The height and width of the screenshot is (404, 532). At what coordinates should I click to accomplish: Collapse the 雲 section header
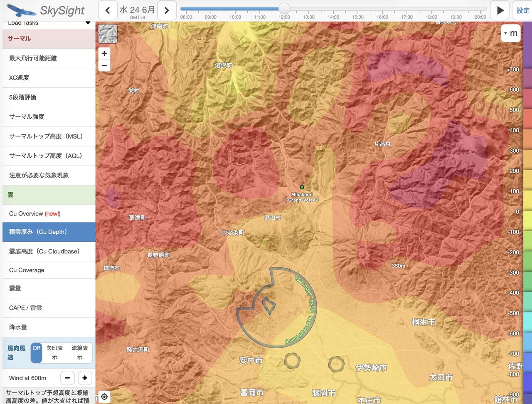click(x=49, y=195)
